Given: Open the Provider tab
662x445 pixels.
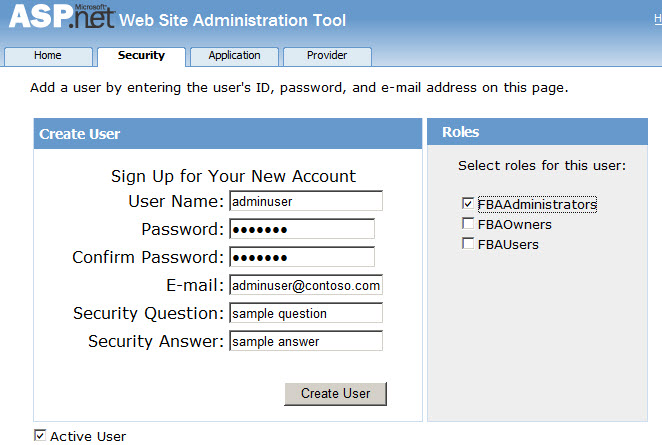Looking at the screenshot, I should point(327,56).
